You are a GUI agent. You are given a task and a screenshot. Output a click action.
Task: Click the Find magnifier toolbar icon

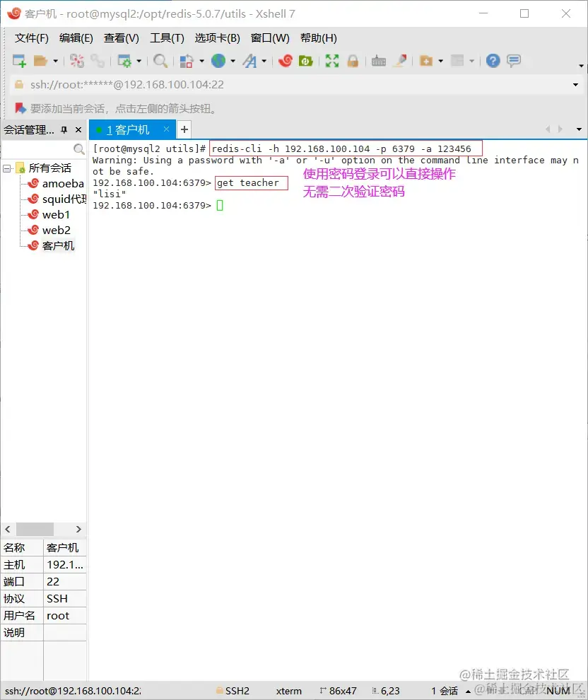[x=160, y=61]
